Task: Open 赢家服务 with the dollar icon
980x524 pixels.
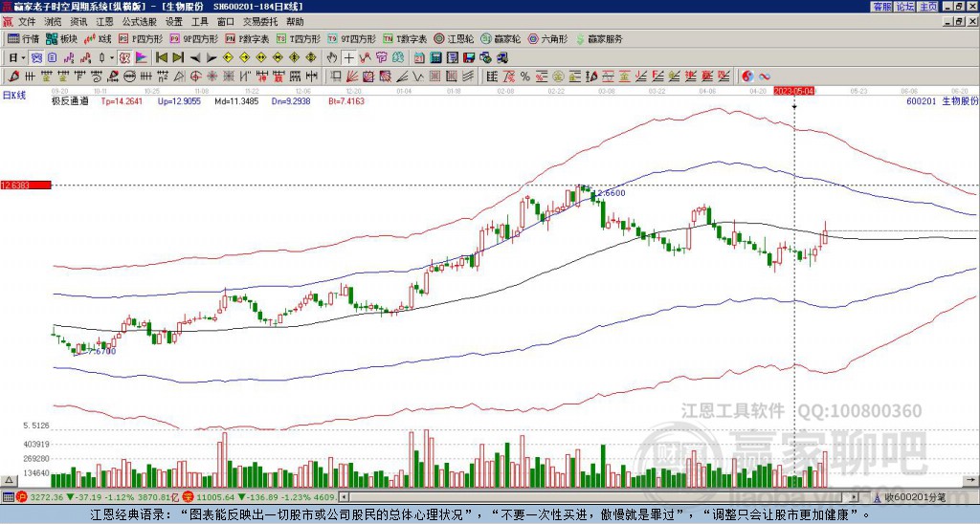Action: (x=599, y=38)
